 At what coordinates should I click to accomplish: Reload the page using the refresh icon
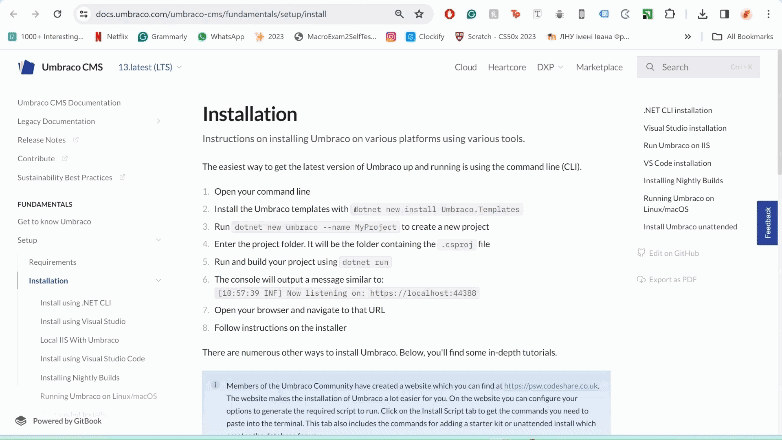click(x=57, y=14)
